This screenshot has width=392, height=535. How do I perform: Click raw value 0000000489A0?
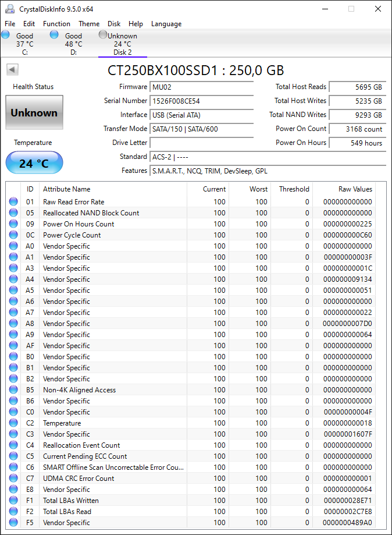click(348, 522)
